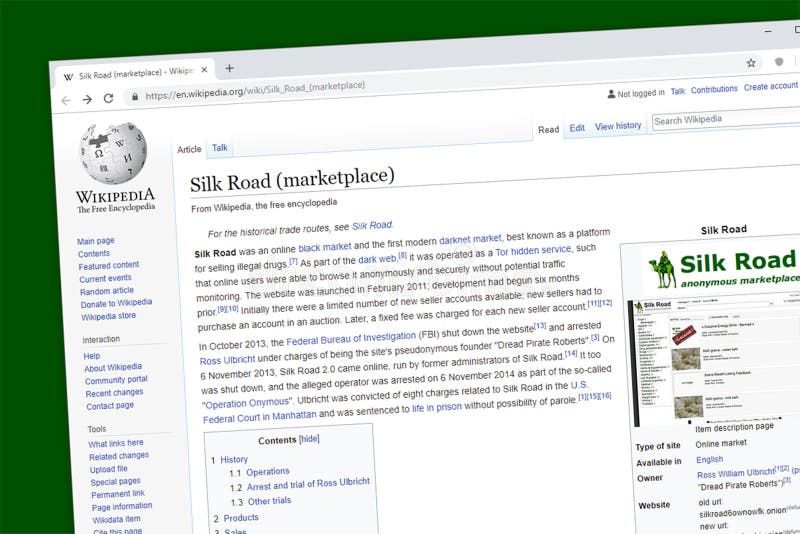Open the Help link in sidebar

tap(92, 356)
